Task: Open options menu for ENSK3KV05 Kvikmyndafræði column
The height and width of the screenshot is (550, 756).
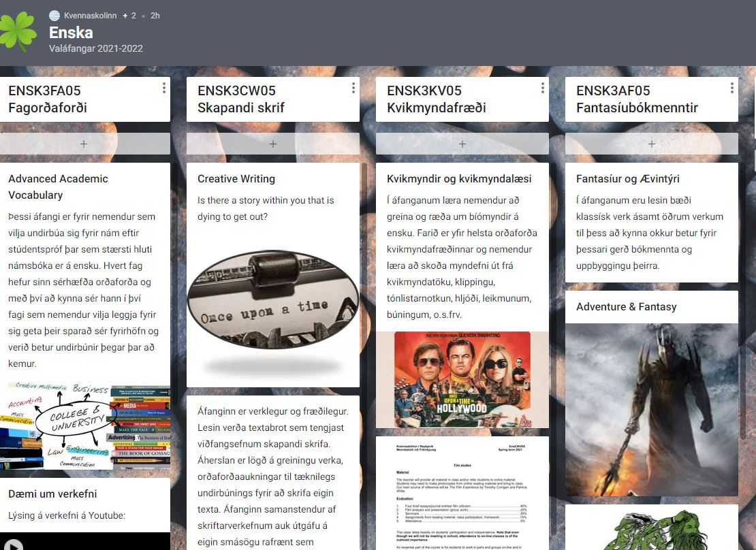Action: 542,88
